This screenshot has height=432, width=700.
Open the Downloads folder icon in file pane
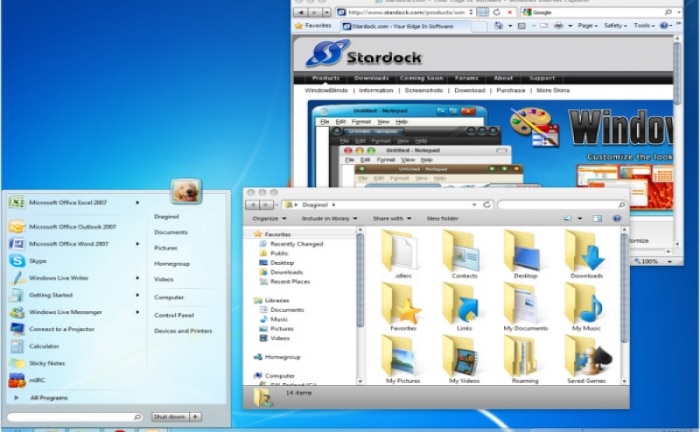pyautogui.click(x=586, y=255)
